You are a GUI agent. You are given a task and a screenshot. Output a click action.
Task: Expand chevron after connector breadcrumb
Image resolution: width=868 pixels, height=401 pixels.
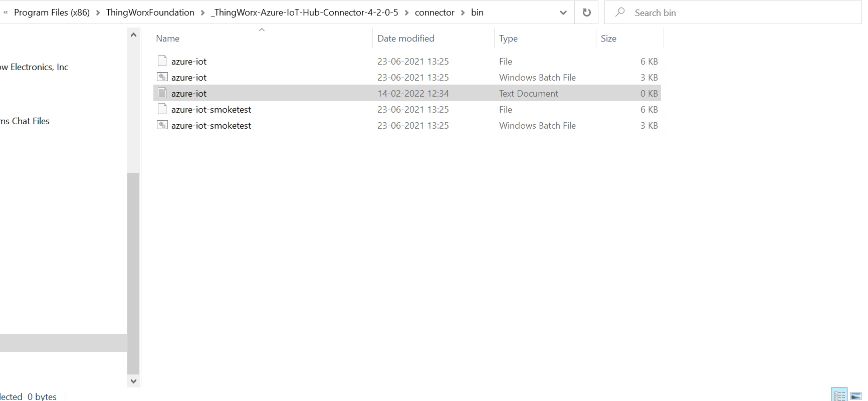click(x=463, y=13)
